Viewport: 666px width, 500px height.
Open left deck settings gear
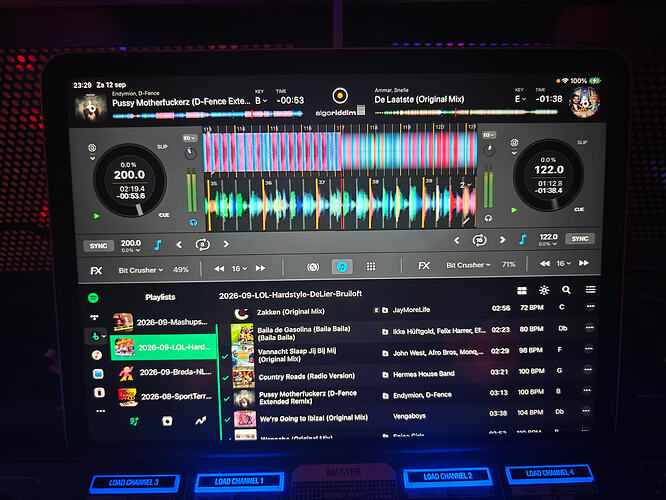click(92, 148)
